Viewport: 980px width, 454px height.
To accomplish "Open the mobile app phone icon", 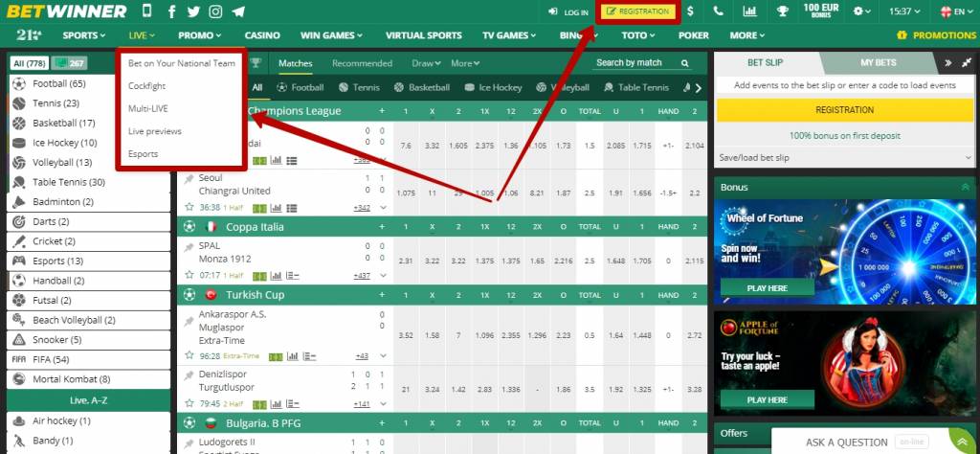I will click(146, 11).
